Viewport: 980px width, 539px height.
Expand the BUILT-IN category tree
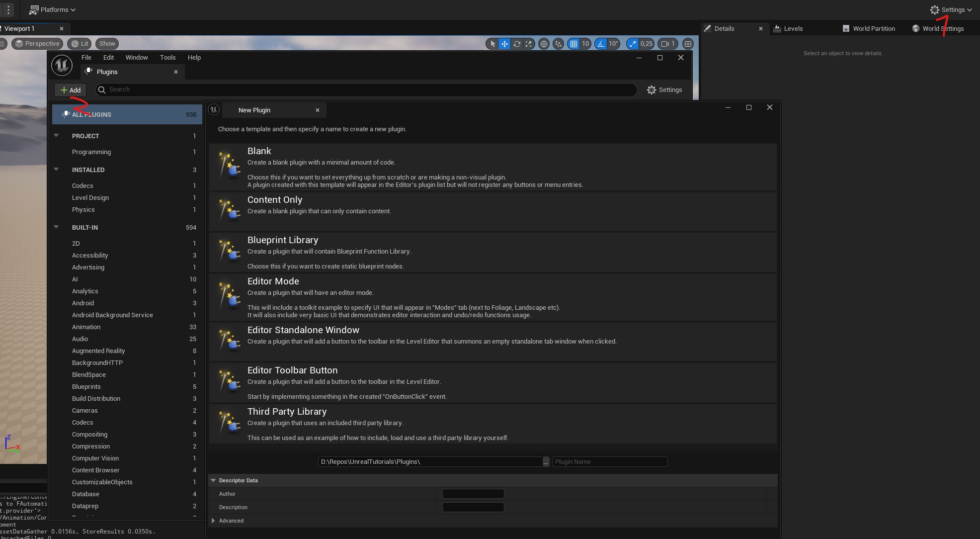point(56,228)
